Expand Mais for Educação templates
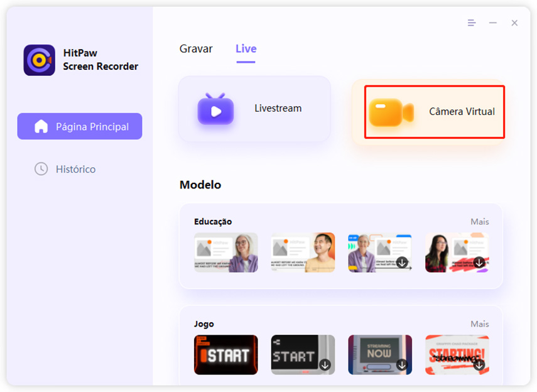 pos(479,222)
